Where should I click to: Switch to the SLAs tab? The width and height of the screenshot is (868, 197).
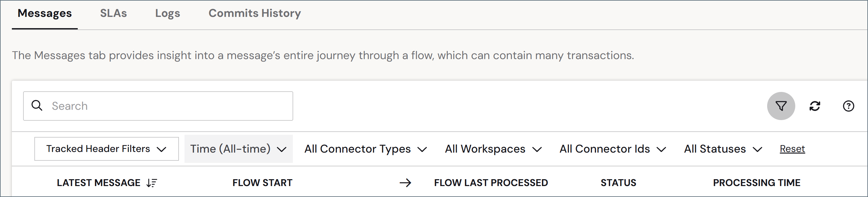point(113,13)
